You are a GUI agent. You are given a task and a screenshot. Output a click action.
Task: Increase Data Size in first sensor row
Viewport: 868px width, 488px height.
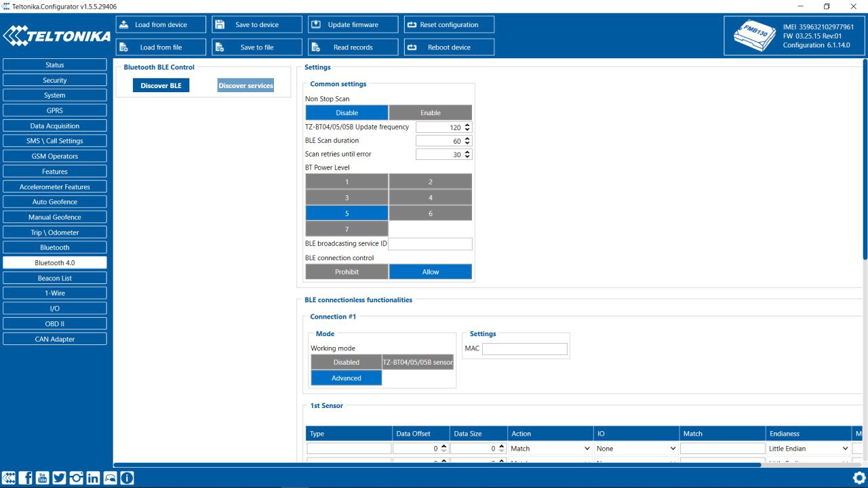pos(502,446)
